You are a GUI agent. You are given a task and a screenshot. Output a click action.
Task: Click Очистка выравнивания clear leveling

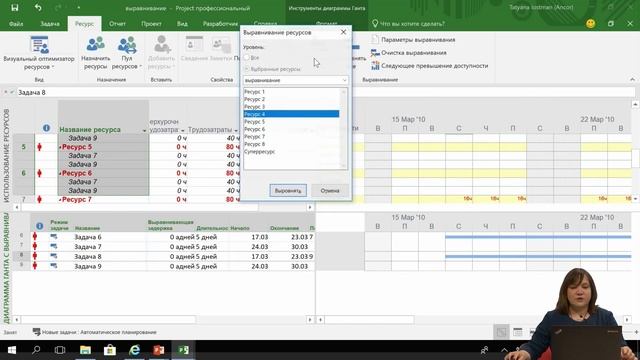click(409, 53)
